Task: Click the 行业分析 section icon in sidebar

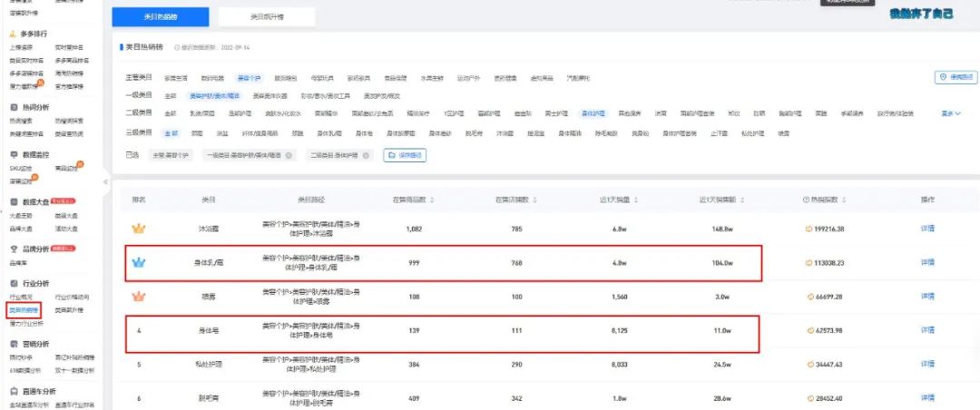Action: [x=13, y=283]
